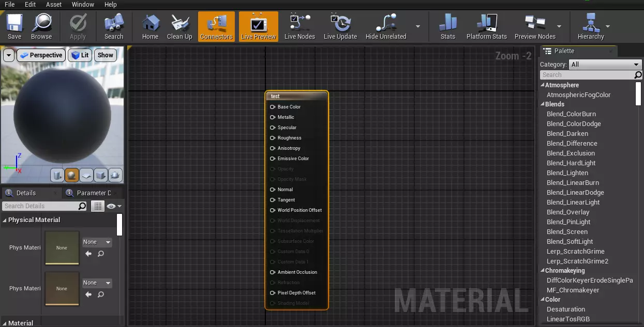Set preview mesh to cylinder shape
The image size is (644, 327).
click(57, 176)
